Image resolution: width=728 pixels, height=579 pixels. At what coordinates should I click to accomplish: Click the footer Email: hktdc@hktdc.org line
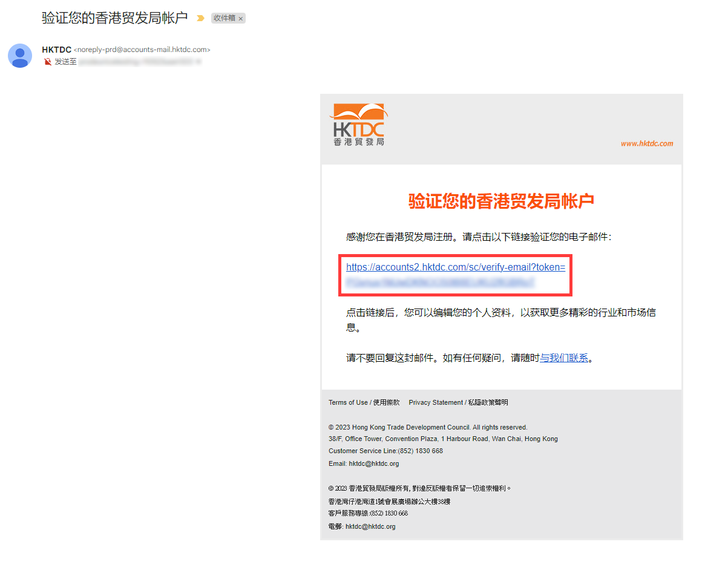(364, 463)
